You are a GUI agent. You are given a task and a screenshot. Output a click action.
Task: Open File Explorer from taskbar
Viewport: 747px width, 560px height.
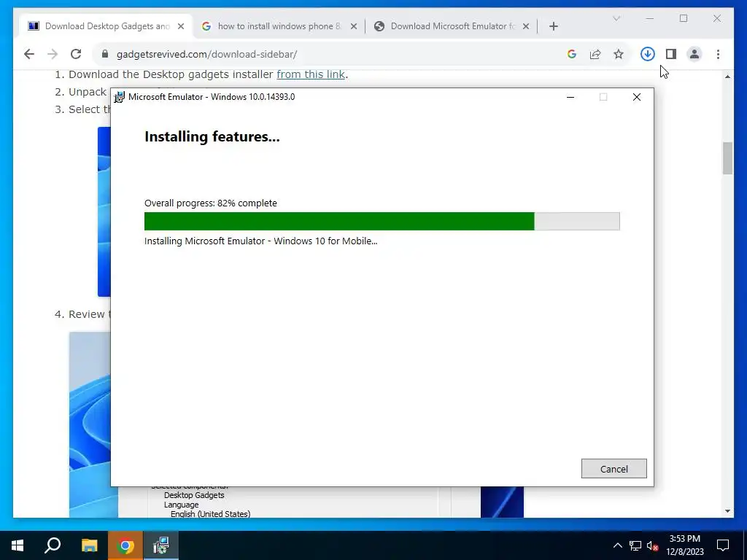(89, 545)
